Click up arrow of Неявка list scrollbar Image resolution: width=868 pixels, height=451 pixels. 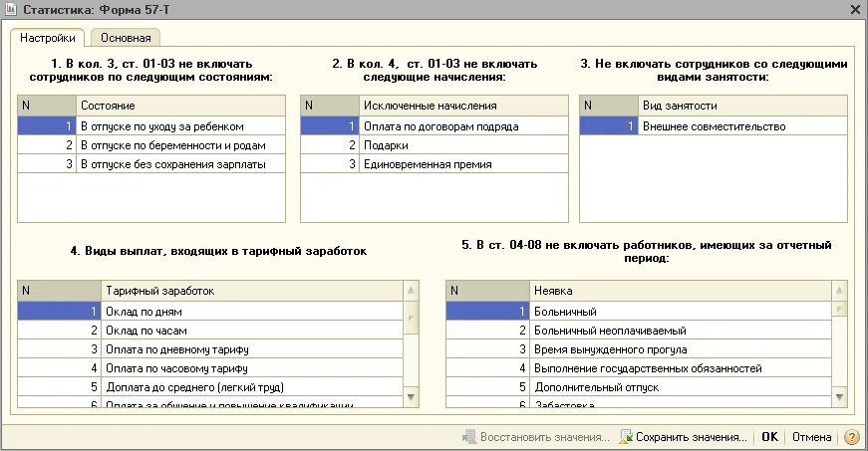click(839, 290)
